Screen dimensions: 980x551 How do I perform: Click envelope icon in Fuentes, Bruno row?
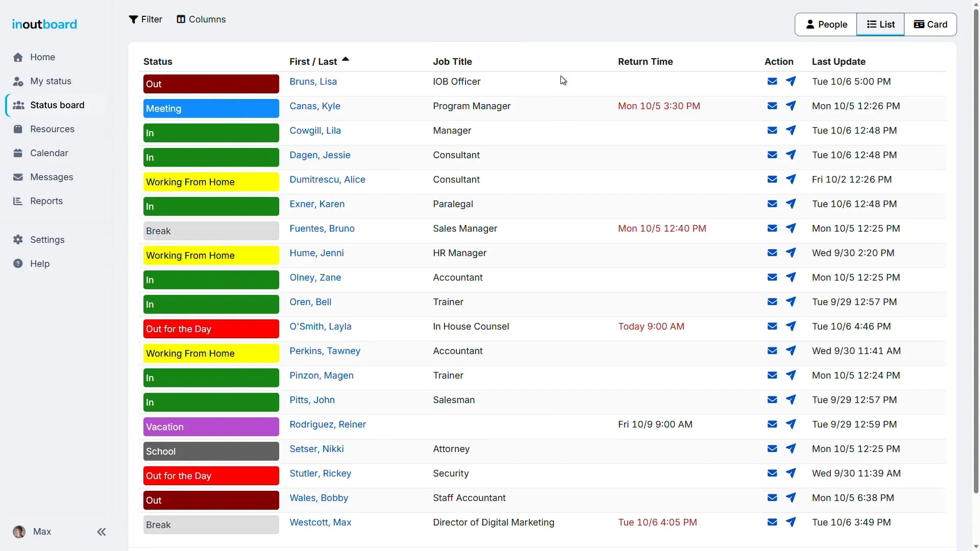pos(772,229)
